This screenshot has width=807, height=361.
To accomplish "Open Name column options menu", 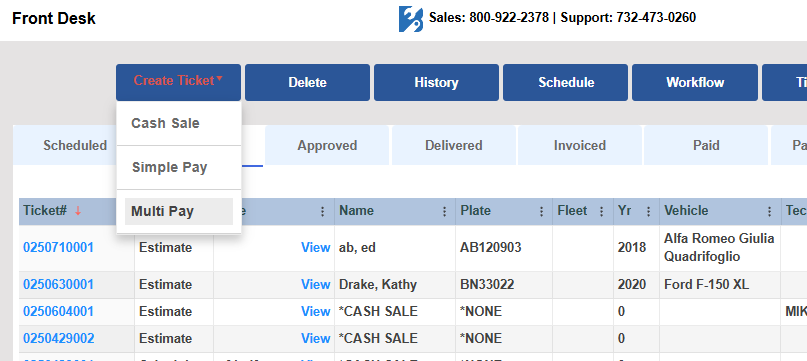I will (x=445, y=212).
